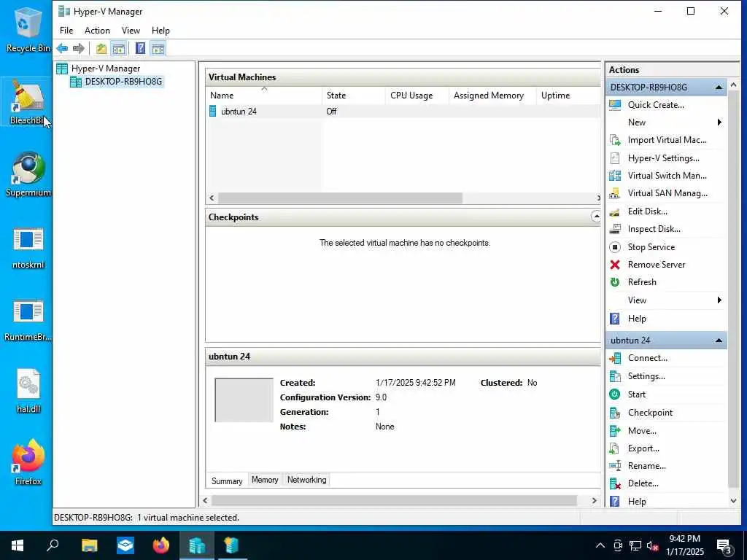Click Export action for ubntun 24

(x=643, y=448)
